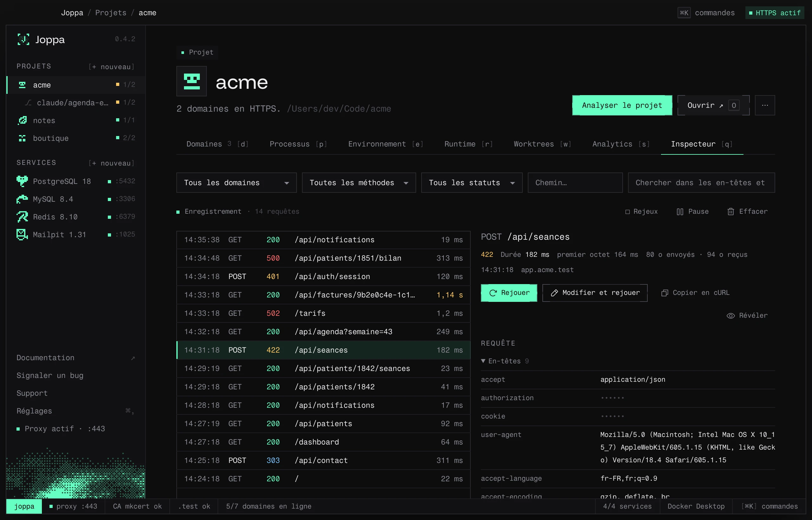Open the Documentation external link arrow
Image resolution: width=812 pixels, height=520 pixels.
[133, 358]
